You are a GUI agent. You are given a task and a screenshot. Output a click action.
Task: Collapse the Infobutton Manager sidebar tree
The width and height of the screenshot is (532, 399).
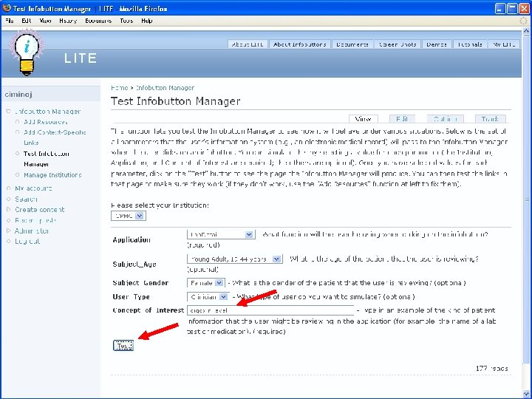(x=8, y=112)
